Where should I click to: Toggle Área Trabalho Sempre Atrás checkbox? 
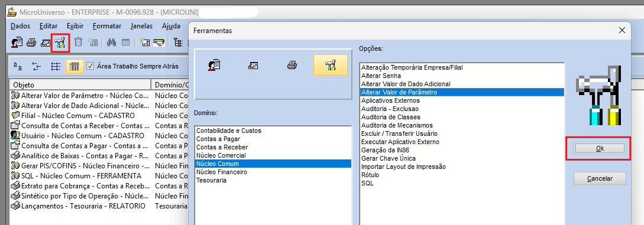coord(90,66)
